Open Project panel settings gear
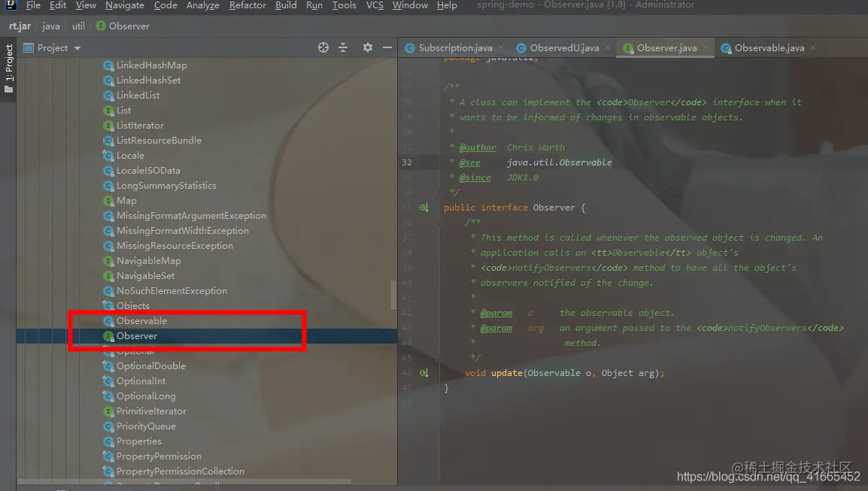The image size is (868, 491). (368, 47)
